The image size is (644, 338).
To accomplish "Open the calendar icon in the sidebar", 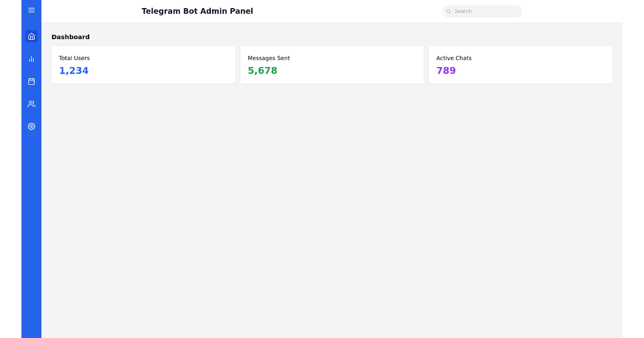I will pyautogui.click(x=31, y=81).
